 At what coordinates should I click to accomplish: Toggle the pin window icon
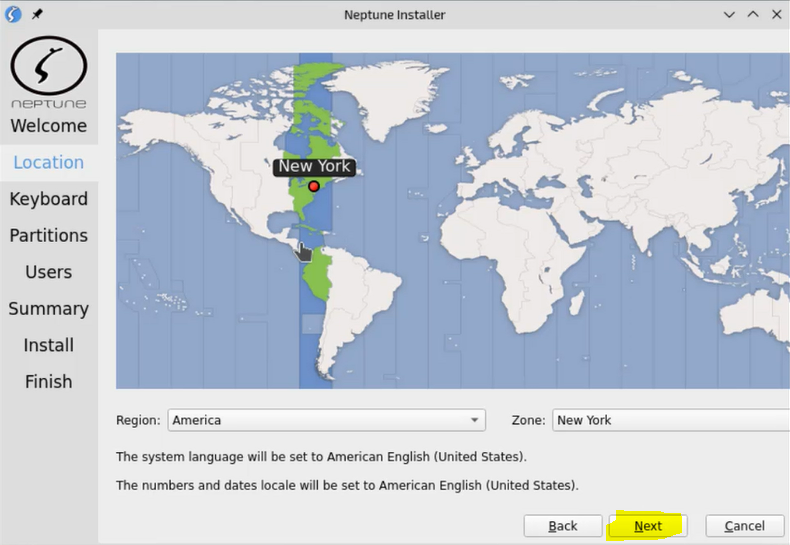(x=37, y=14)
